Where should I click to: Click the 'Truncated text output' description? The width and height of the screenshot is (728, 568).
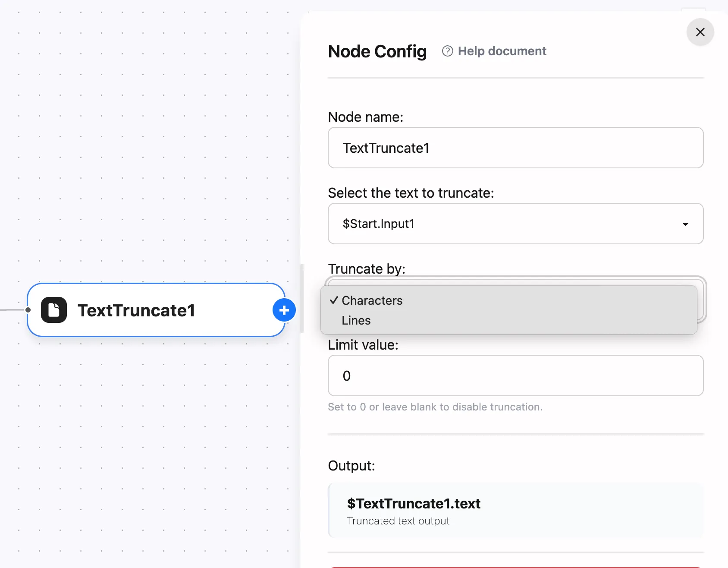click(398, 521)
